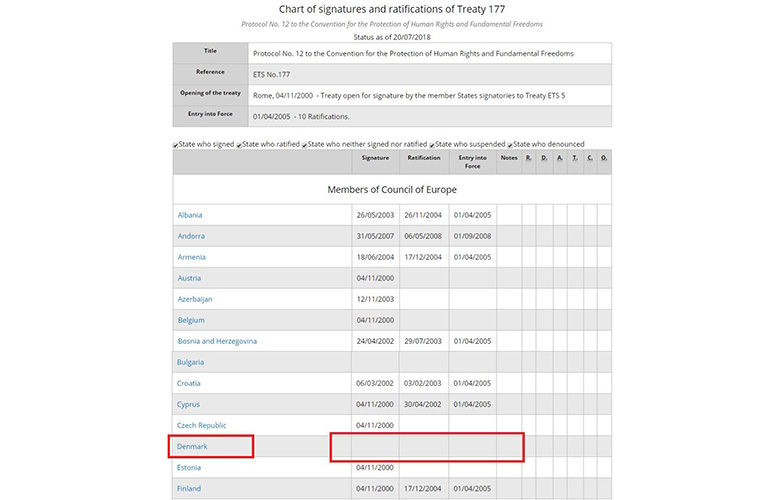Click Andorra's ratification date 06/05/2008
Image resolution: width=780 pixels, height=500 pixels.
(423, 236)
